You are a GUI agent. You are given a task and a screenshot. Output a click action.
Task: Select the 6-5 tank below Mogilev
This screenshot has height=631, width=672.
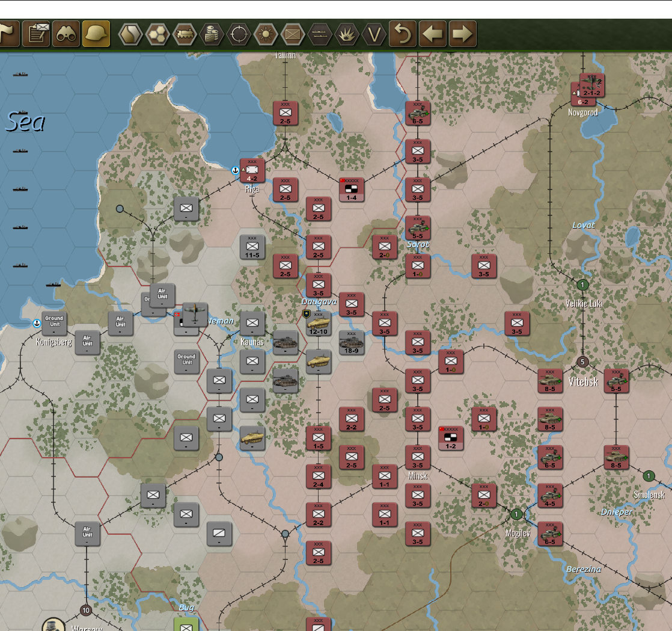(550, 534)
